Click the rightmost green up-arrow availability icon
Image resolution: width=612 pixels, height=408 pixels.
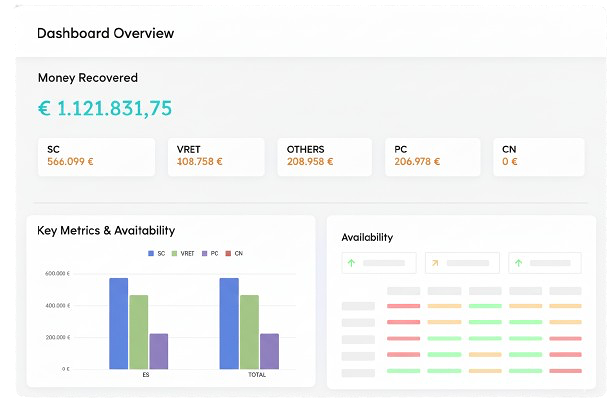point(518,263)
